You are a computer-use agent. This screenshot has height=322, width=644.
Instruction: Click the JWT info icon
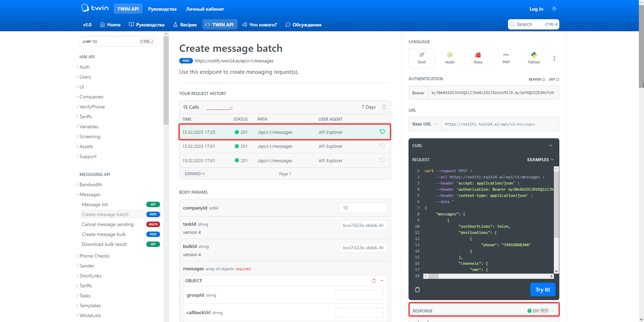(558, 80)
